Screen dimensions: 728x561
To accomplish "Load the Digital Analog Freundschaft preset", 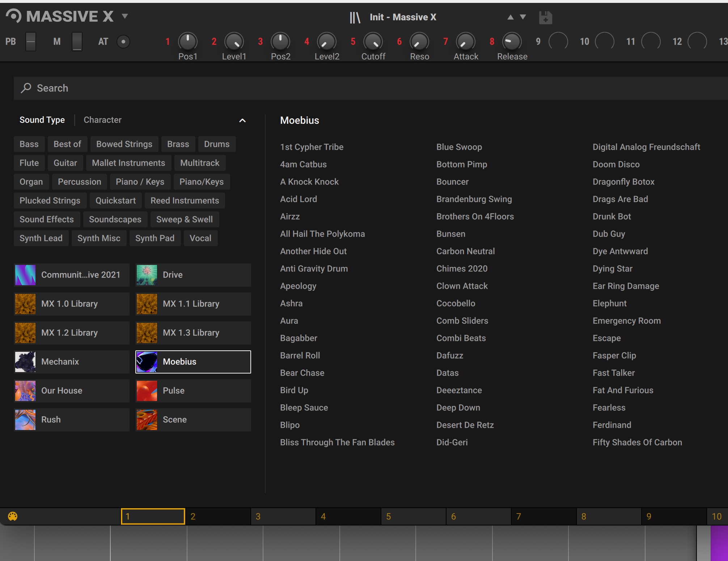I will click(x=646, y=147).
